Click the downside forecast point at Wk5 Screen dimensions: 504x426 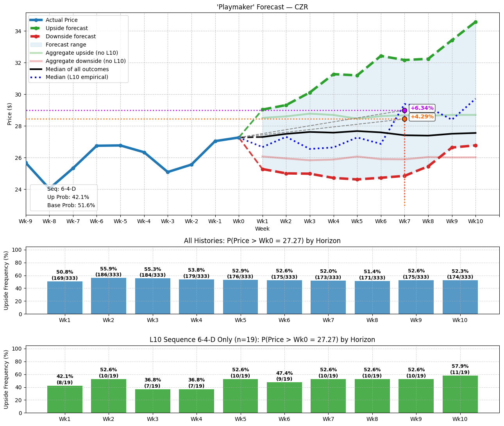(x=357, y=179)
